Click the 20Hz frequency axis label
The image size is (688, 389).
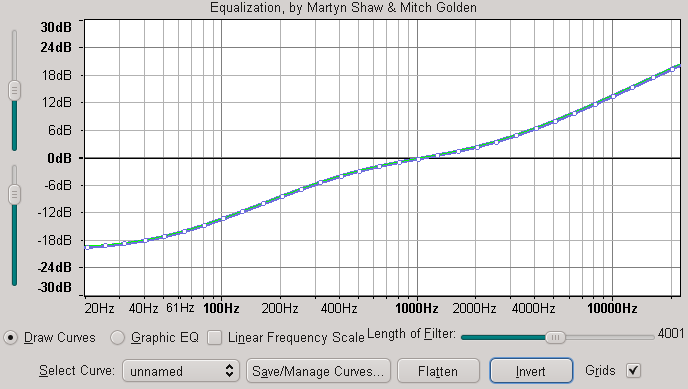pos(100,308)
